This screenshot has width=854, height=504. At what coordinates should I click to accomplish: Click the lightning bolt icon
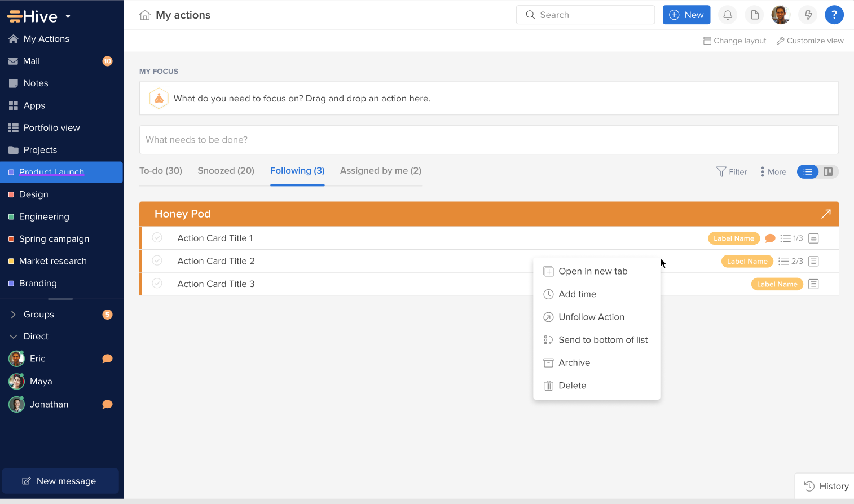(808, 15)
